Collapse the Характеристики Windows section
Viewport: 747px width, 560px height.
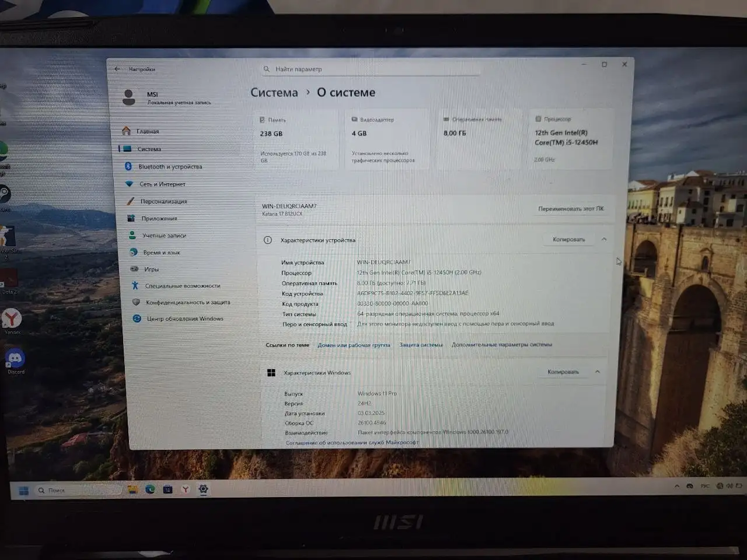(597, 372)
